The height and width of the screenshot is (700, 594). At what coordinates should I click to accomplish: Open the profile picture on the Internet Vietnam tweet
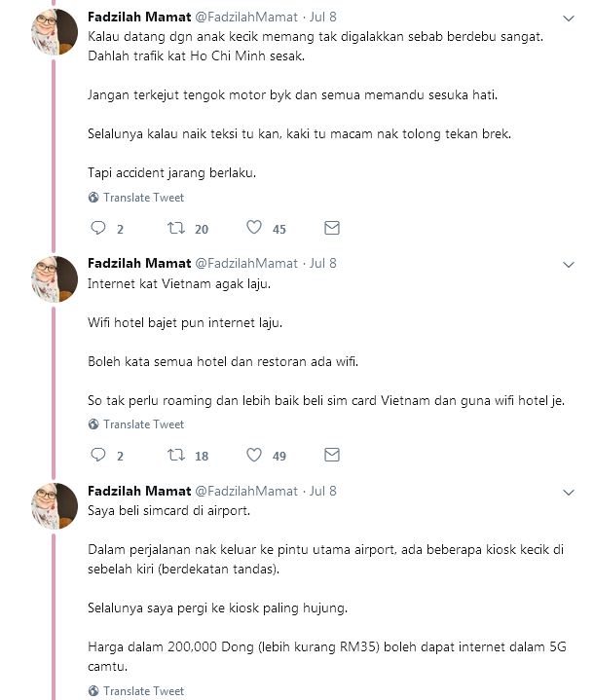pos(55,279)
